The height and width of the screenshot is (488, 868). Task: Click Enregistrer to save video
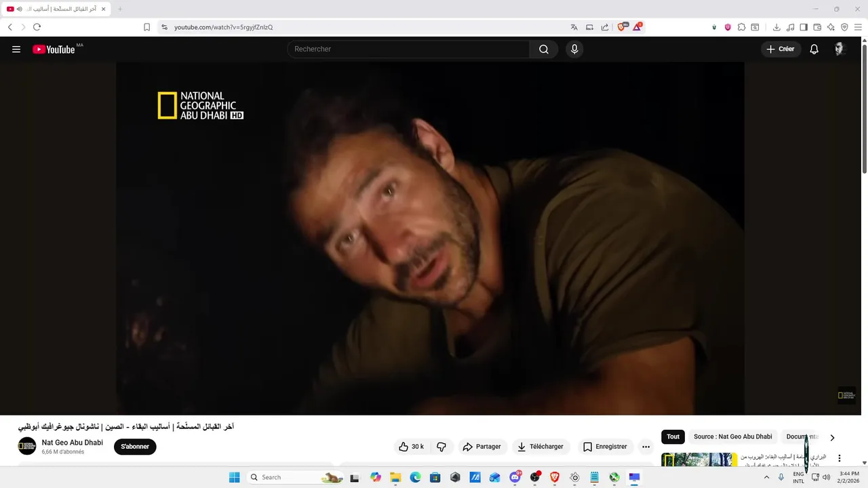click(x=605, y=447)
